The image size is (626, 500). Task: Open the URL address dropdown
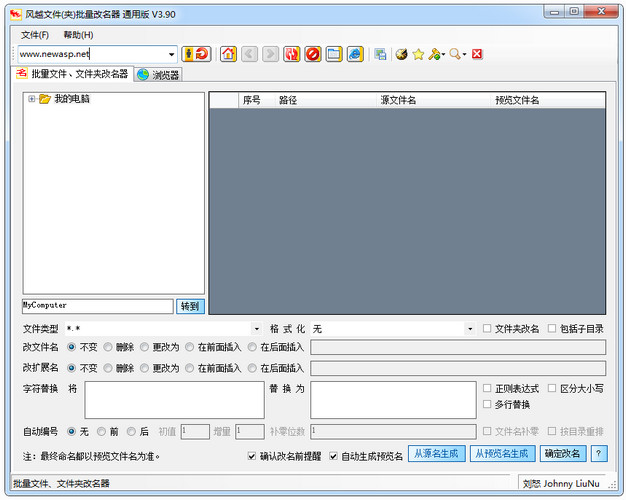pyautogui.click(x=171, y=54)
